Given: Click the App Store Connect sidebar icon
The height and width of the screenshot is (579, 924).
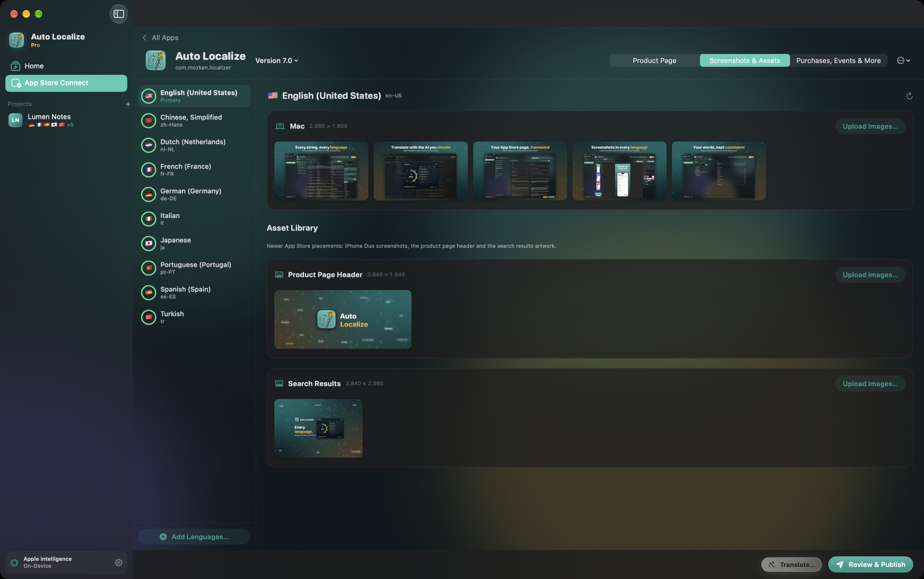Looking at the screenshot, I should pos(16,83).
